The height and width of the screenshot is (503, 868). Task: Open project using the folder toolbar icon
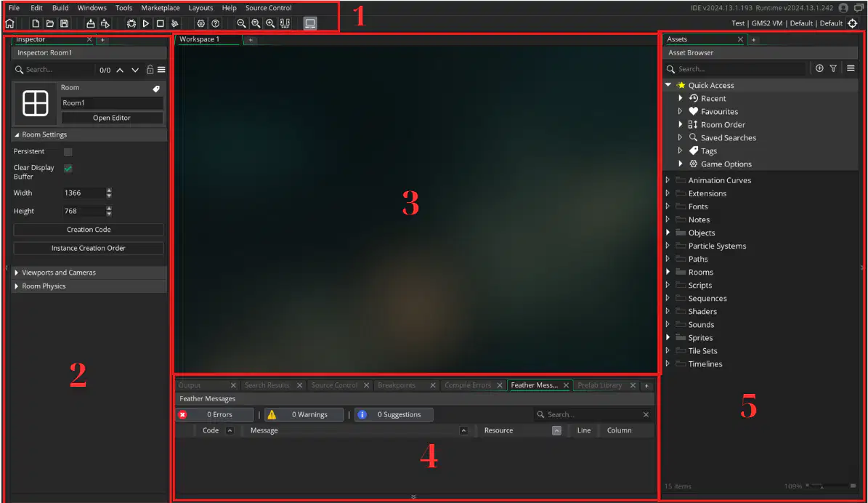[x=50, y=23]
